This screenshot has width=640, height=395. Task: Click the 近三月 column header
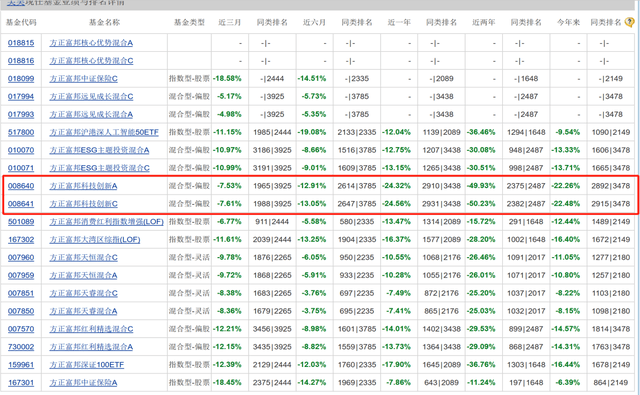coord(230,22)
